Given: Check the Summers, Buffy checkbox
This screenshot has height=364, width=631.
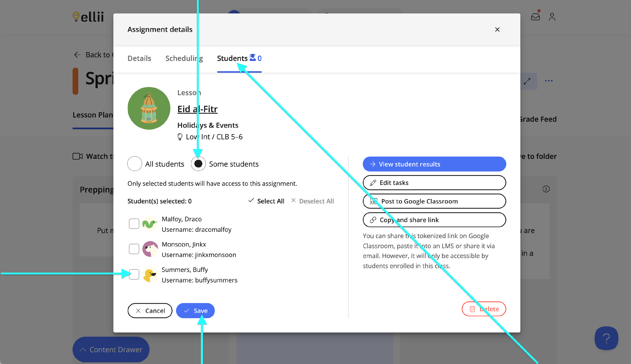Looking at the screenshot, I should 134,274.
